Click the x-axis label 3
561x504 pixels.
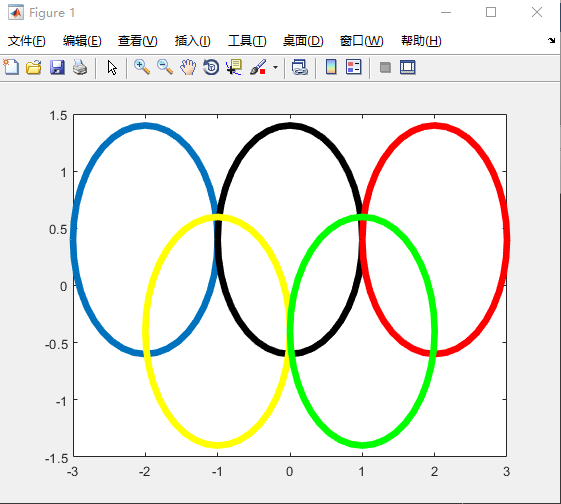pos(506,472)
